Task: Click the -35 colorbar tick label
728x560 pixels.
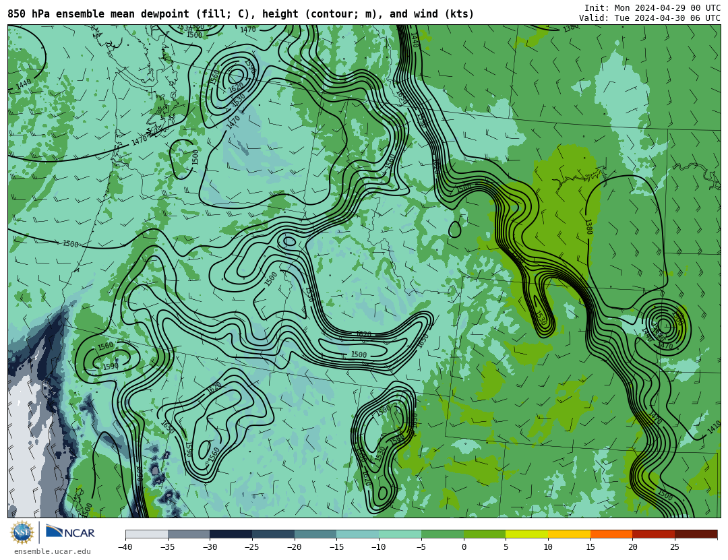Action: pos(167,547)
